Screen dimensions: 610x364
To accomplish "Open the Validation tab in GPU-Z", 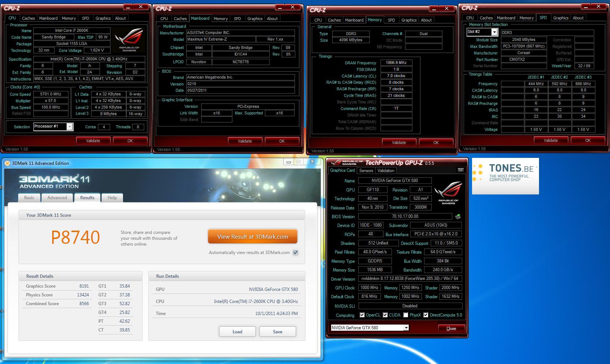I will pos(386,171).
